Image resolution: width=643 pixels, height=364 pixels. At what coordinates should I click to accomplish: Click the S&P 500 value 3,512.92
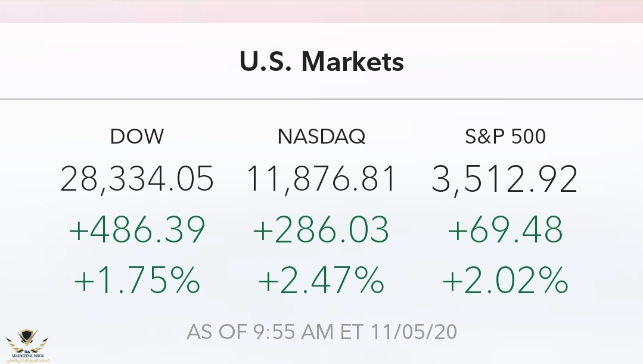tap(505, 179)
